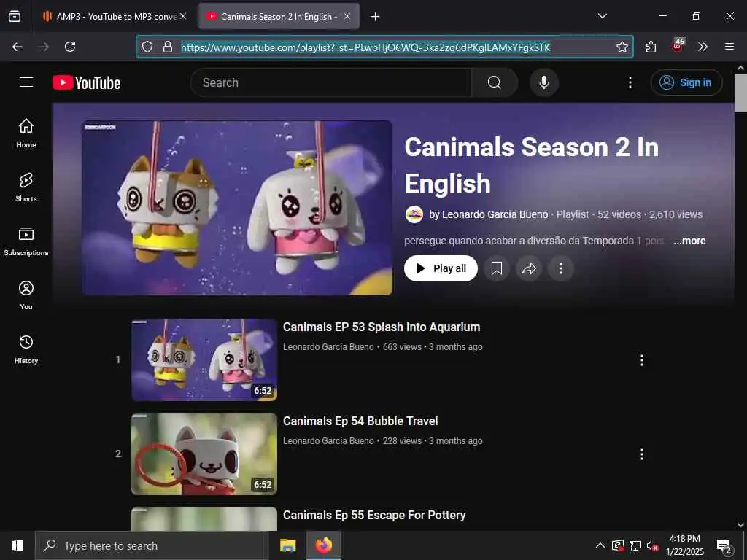Open the YouTube guide hamburger menu
The width and height of the screenshot is (747, 560).
click(26, 82)
